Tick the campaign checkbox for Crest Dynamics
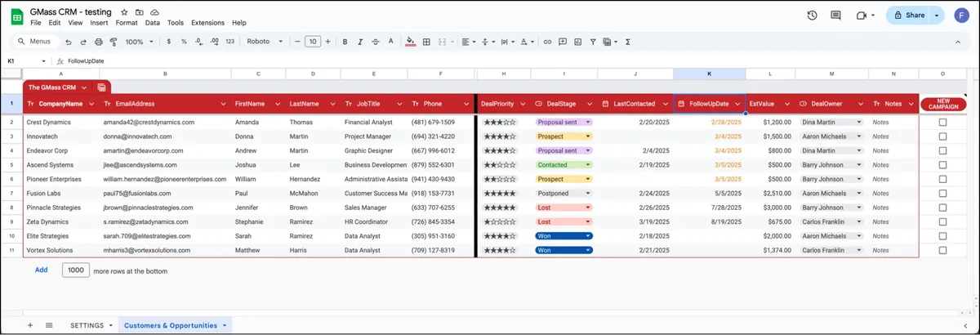 point(942,122)
